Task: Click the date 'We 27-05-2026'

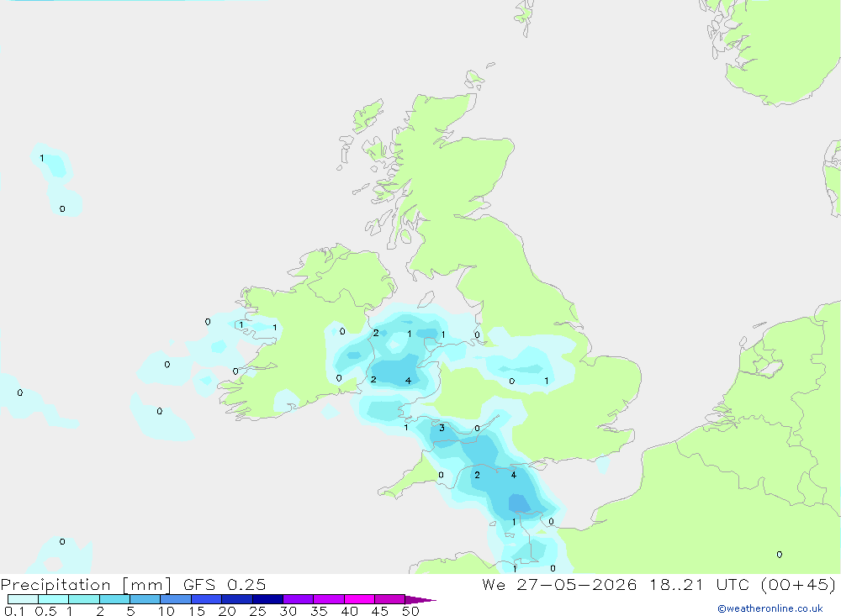Action: 559,585
